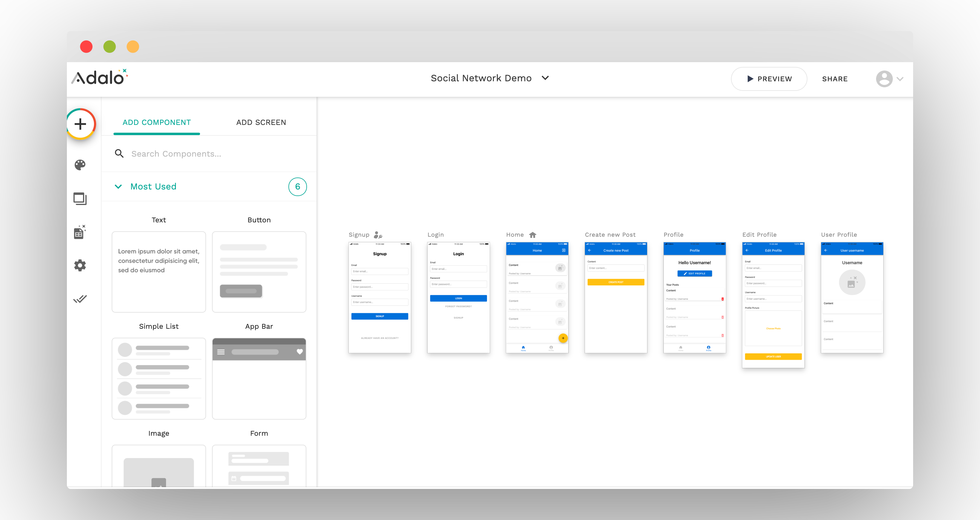This screenshot has height=520, width=980.
Task: Click the signup person icon beside Signup label
Action: pyautogui.click(x=377, y=235)
